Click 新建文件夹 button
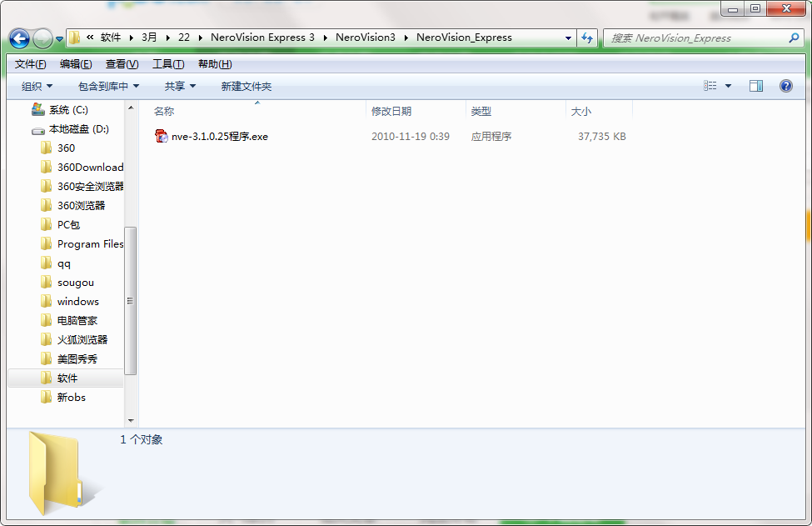 click(247, 86)
